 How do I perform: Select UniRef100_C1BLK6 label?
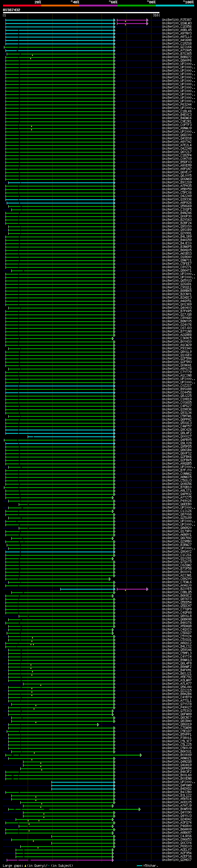coord(176,111)
